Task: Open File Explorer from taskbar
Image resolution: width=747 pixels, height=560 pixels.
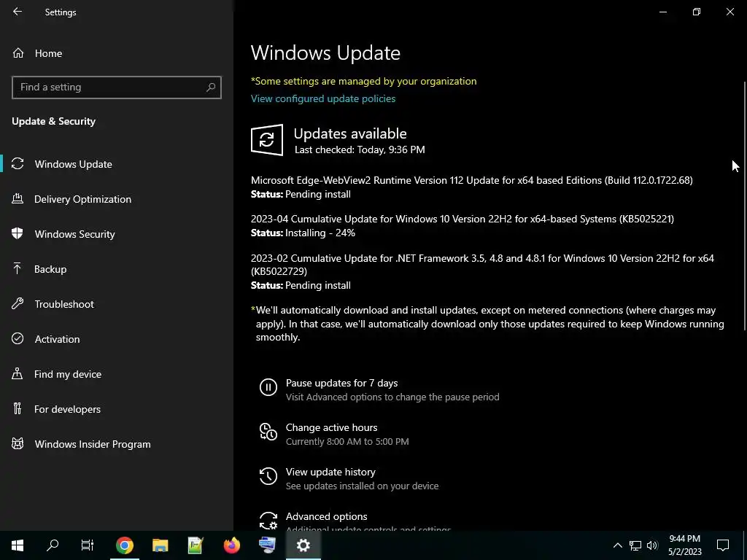Action: [160, 545]
